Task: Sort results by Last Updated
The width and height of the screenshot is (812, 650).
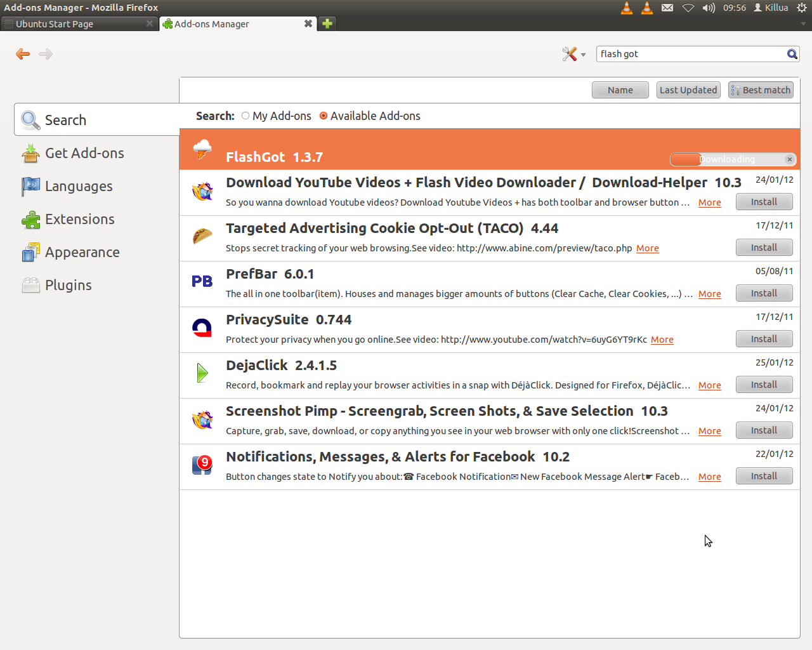Action: coord(688,90)
